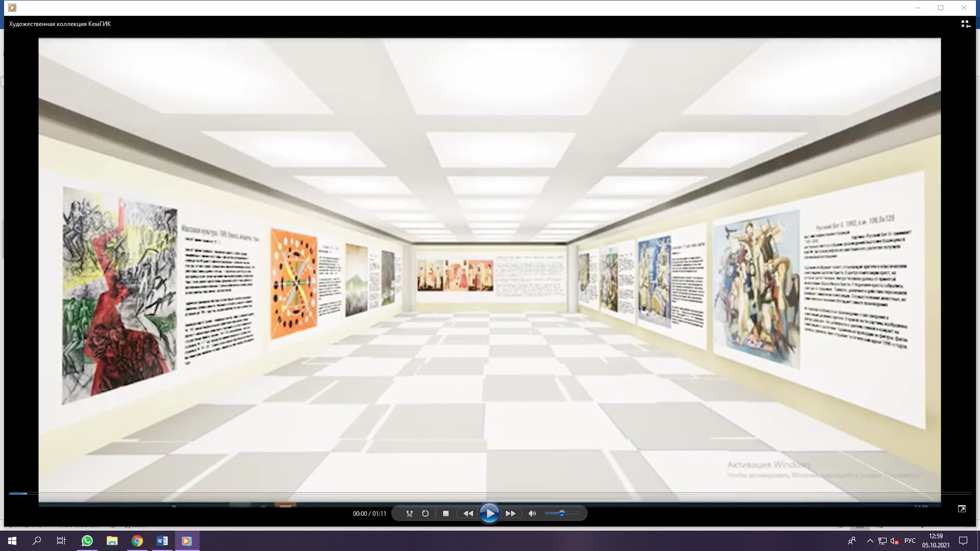Open WhatsApp from the taskbar
This screenshot has height=551, width=980.
(x=87, y=541)
